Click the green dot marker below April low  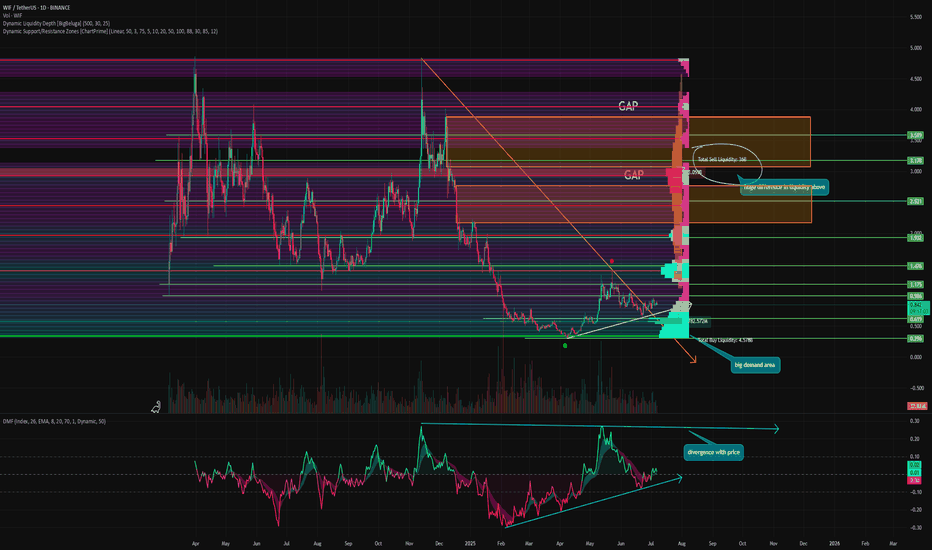pyautogui.click(x=565, y=345)
